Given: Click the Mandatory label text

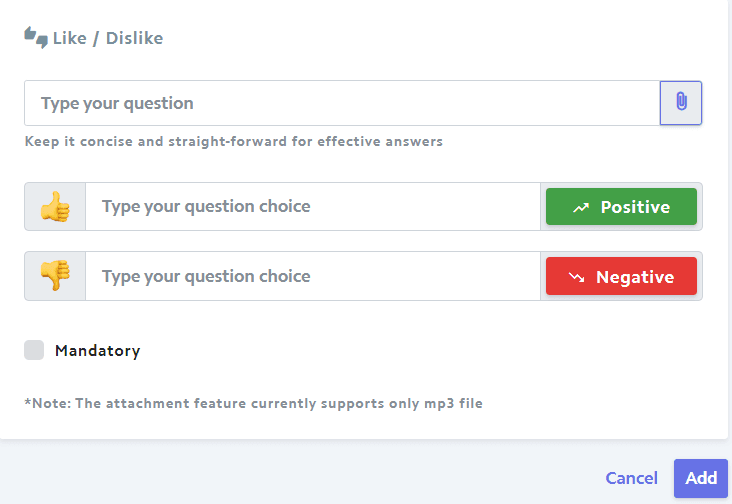Looking at the screenshot, I should point(98,351).
